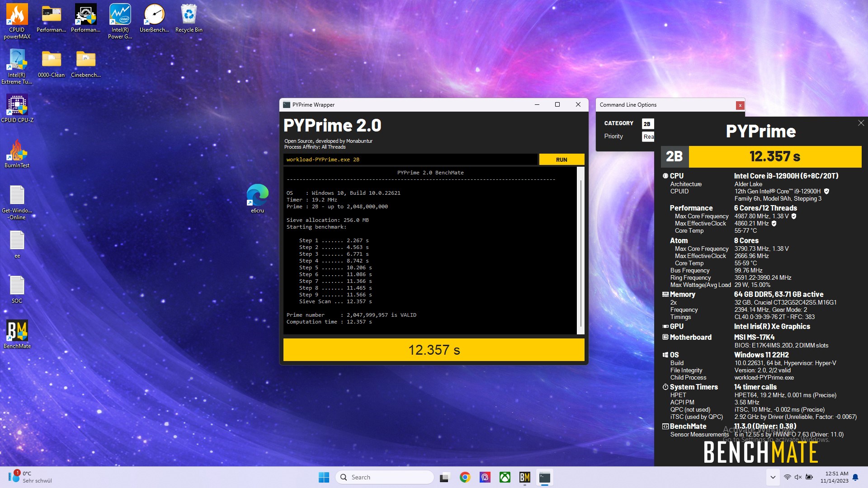Click the yellow 12.357 s result bar

tap(434, 350)
